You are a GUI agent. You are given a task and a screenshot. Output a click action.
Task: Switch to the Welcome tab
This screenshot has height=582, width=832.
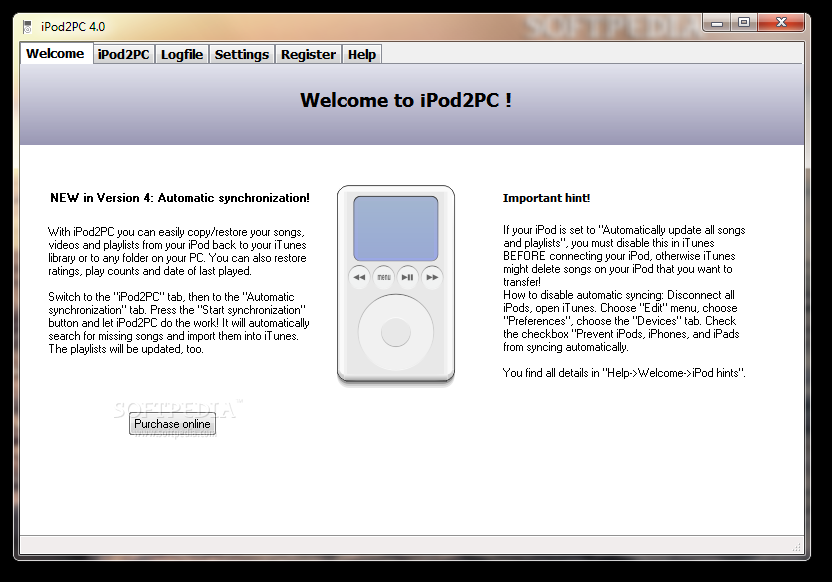55,54
